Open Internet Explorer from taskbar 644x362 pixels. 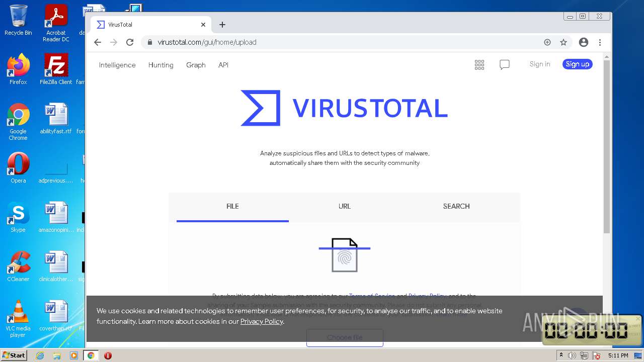(x=40, y=355)
